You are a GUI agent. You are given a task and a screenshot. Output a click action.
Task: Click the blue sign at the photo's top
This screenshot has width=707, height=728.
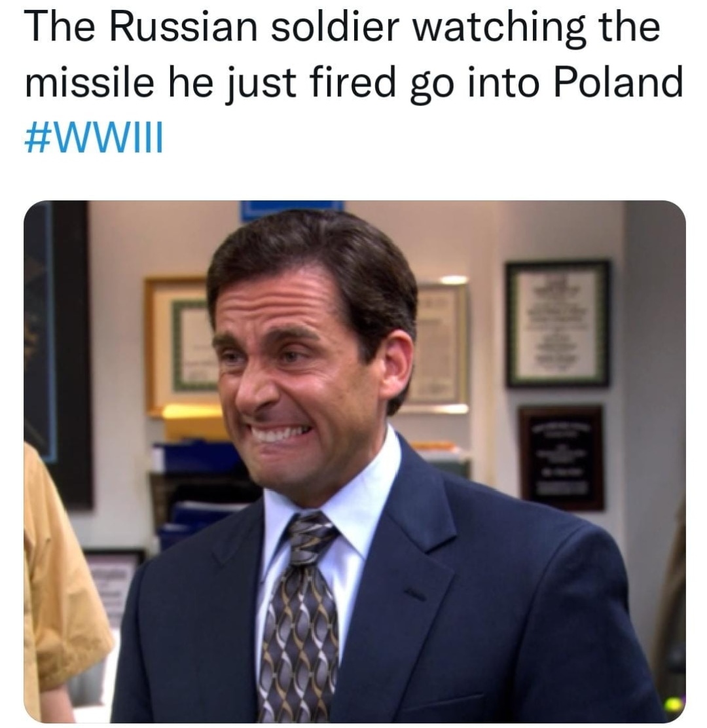click(291, 209)
